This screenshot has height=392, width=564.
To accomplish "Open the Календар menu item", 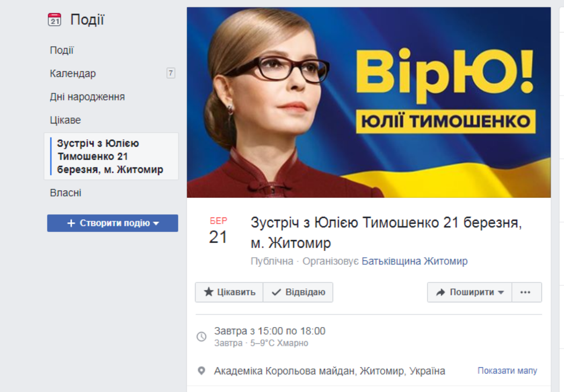I will pyautogui.click(x=73, y=74).
